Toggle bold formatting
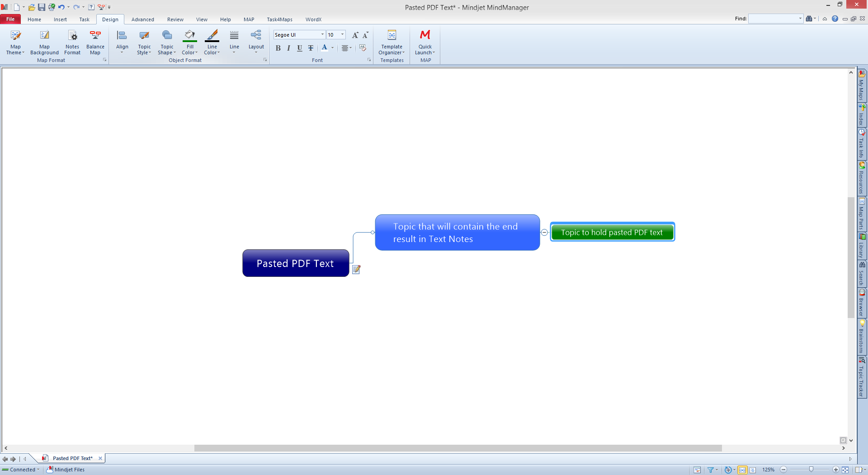Image resolution: width=868 pixels, height=475 pixels. tap(278, 48)
